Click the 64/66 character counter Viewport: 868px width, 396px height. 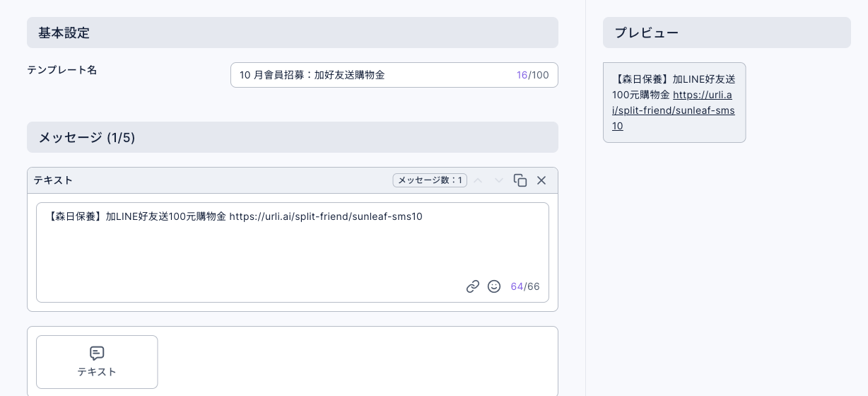coord(525,286)
